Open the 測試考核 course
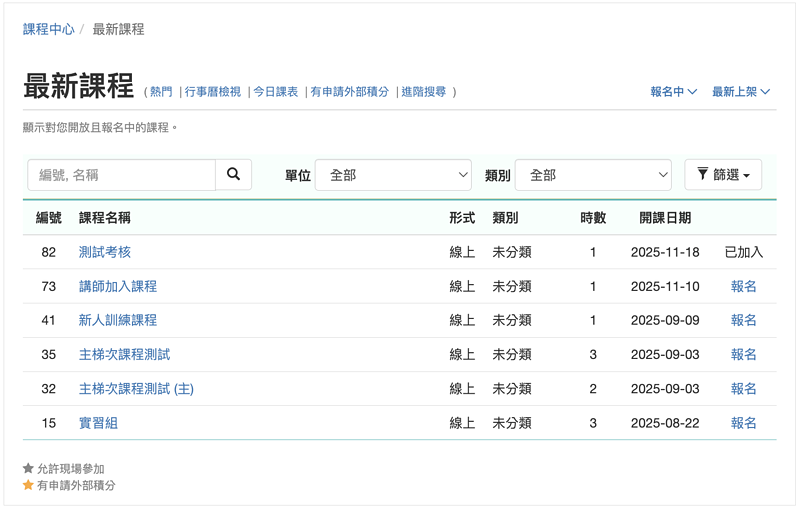800x506 pixels. (x=105, y=252)
